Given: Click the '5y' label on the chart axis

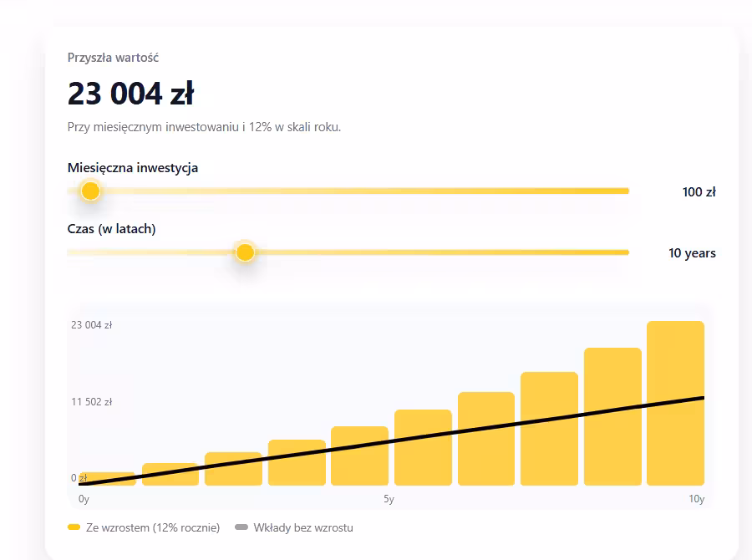Looking at the screenshot, I should pyautogui.click(x=389, y=499).
